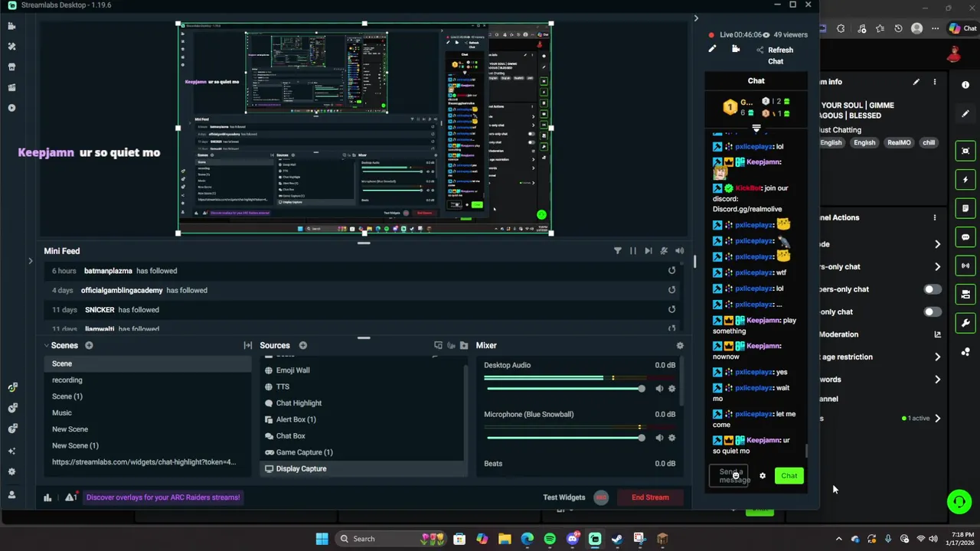Expand the chat leaderboard drop arrow
980x551 pixels.
point(756,129)
